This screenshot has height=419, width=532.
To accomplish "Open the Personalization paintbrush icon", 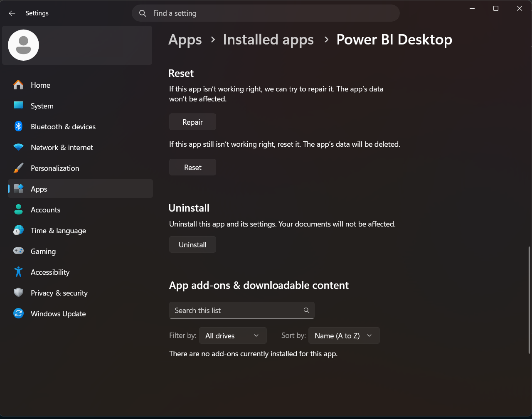I will coord(18,168).
